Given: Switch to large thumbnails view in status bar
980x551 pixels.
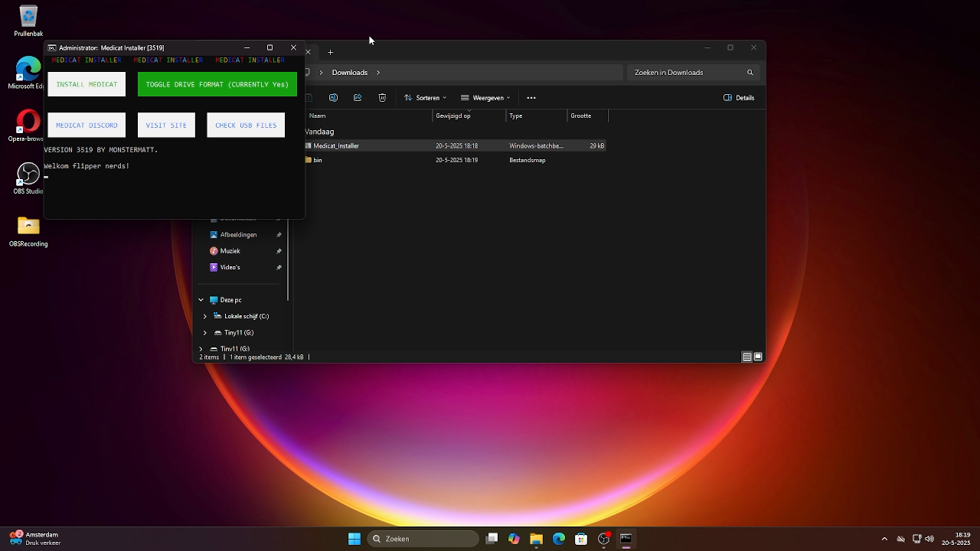Looking at the screenshot, I should (758, 357).
